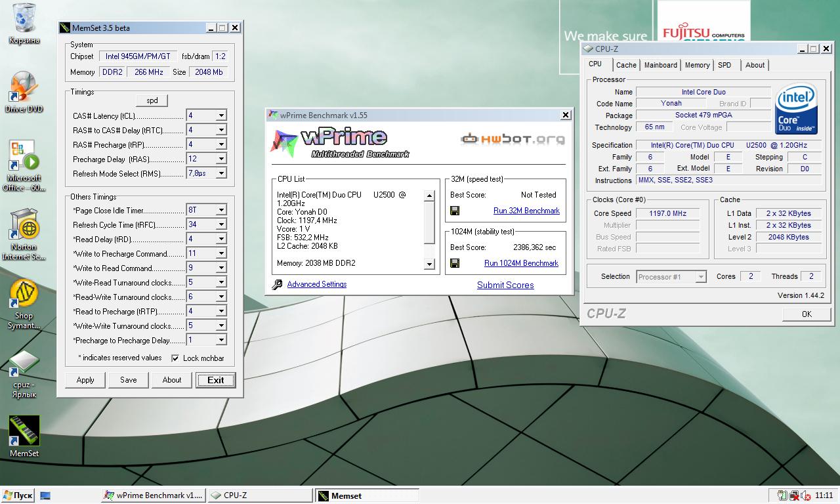840x504 pixels.
Task: Open the RAS# Precharge (tRP) dropdown
Action: click(x=221, y=144)
